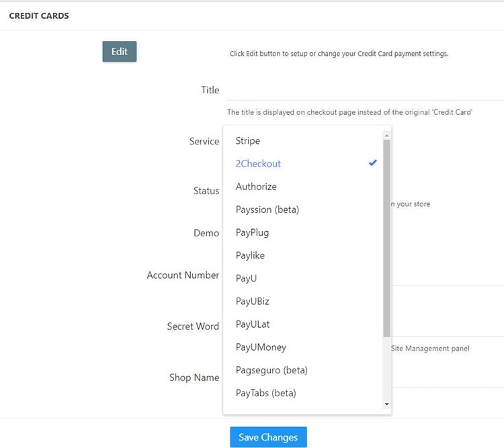Click the Shop Name label

pyautogui.click(x=194, y=377)
